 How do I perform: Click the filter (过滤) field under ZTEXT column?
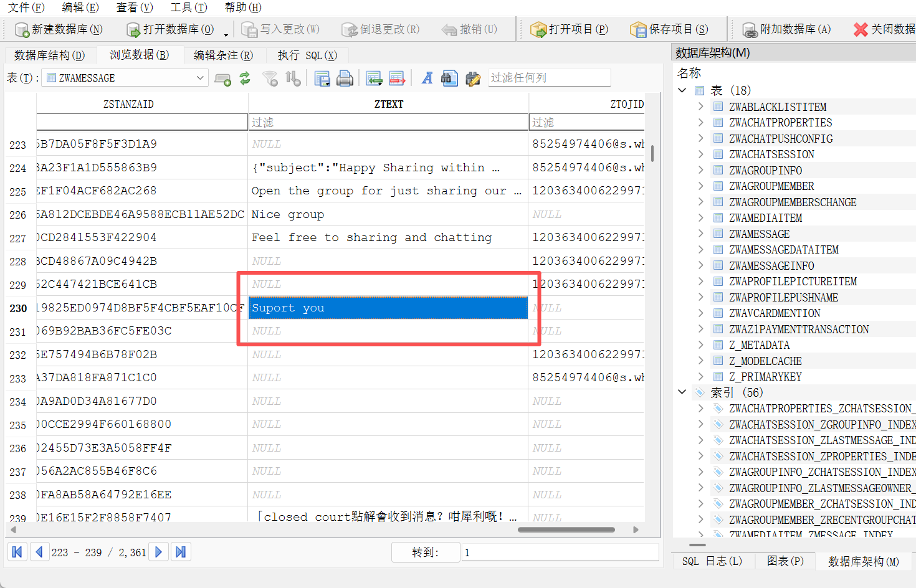tap(388, 122)
